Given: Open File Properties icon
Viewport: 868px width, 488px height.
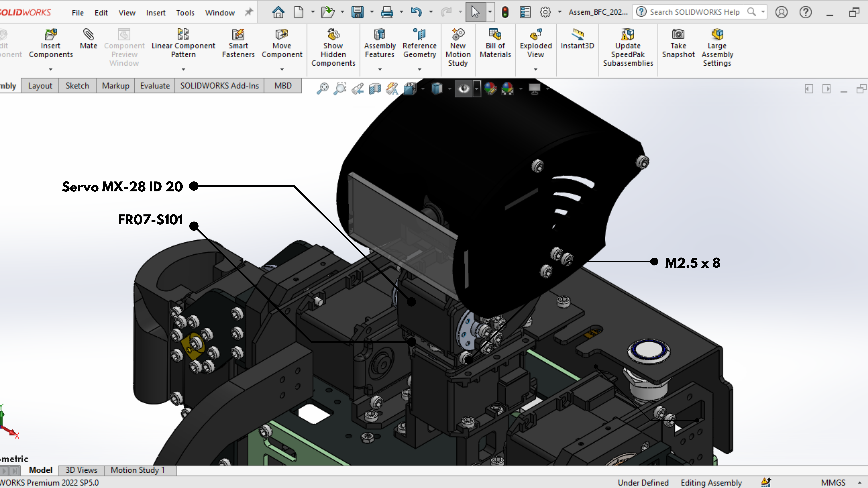Looking at the screenshot, I should 525,12.
